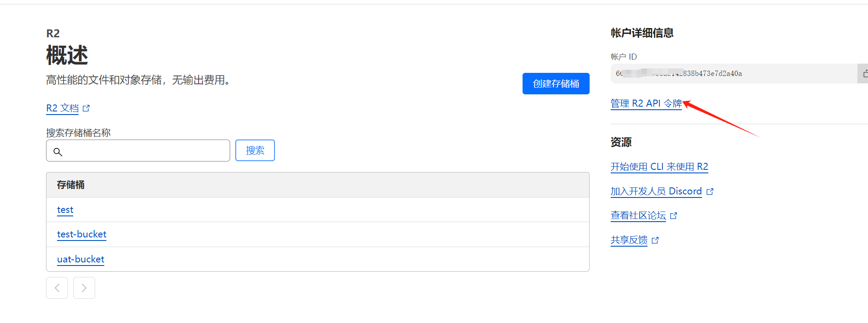
Task: Open the 查看社区论坛 link
Action: 638,215
